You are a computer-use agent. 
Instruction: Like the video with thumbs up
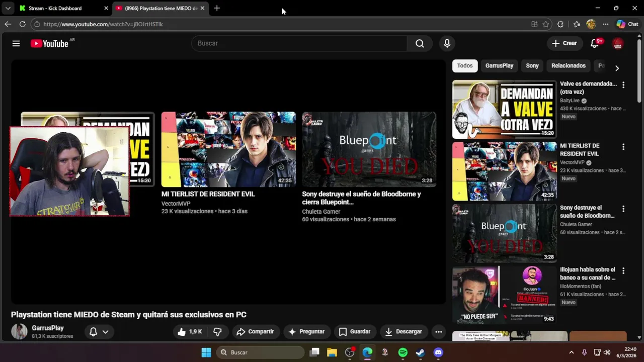pyautogui.click(x=189, y=332)
